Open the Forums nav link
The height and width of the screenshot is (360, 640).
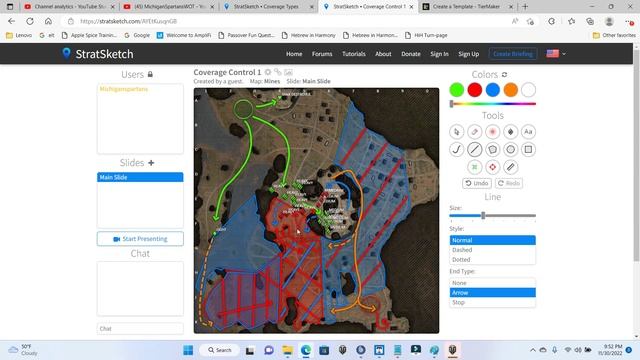pyautogui.click(x=322, y=54)
